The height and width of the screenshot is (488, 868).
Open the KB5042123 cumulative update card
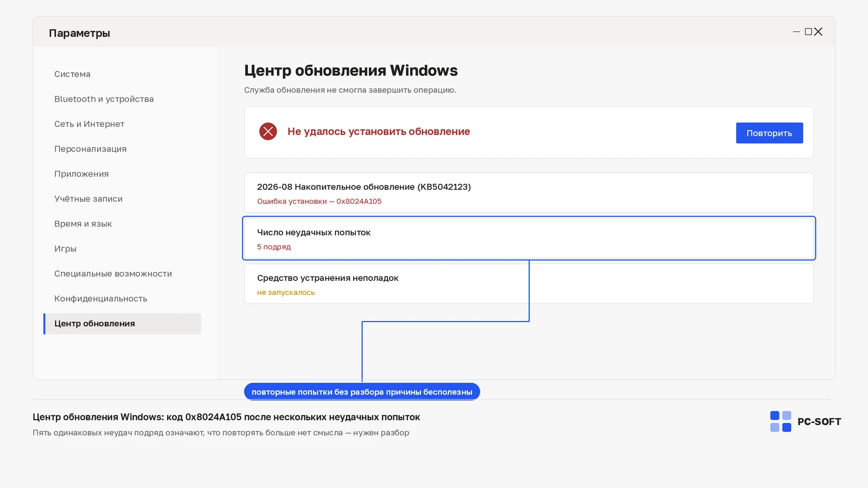(x=529, y=192)
